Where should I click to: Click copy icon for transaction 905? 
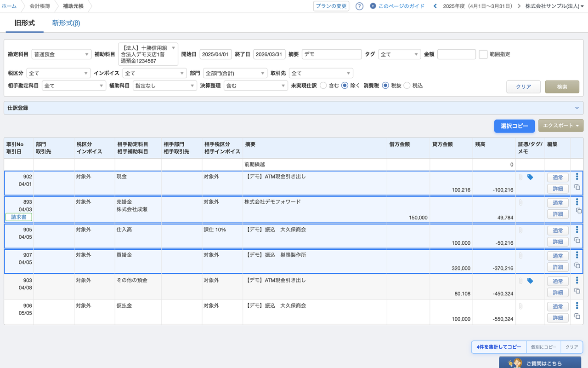[x=577, y=240]
